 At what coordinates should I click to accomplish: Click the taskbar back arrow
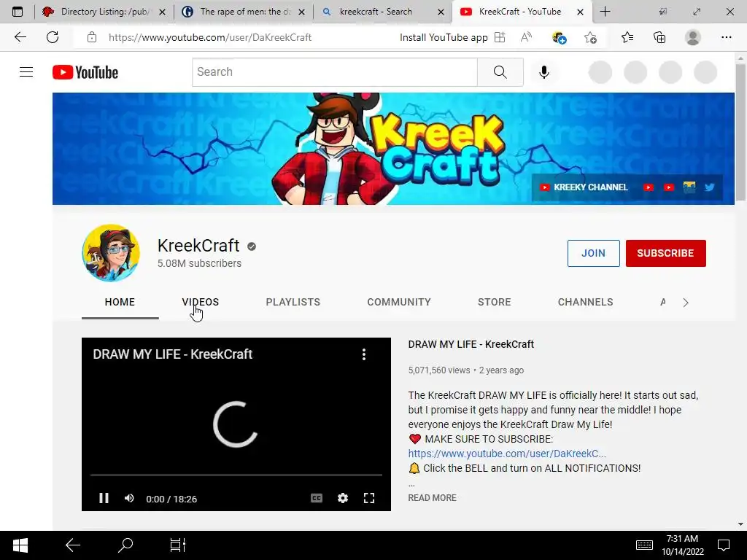pos(73,545)
